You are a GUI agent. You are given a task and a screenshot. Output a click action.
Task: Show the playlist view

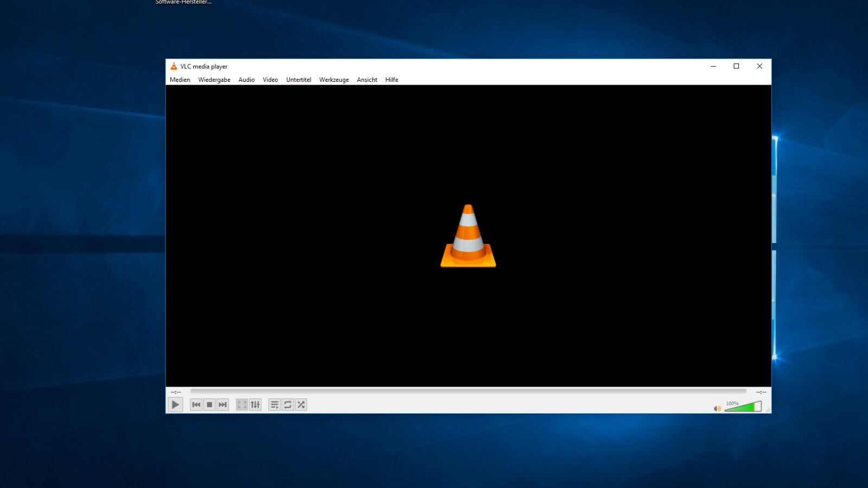click(x=275, y=404)
